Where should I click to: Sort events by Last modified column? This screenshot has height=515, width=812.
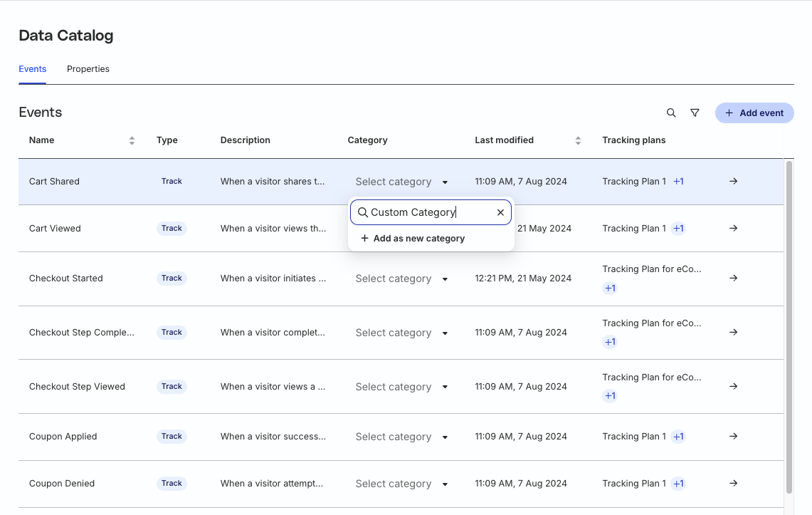[x=578, y=140]
